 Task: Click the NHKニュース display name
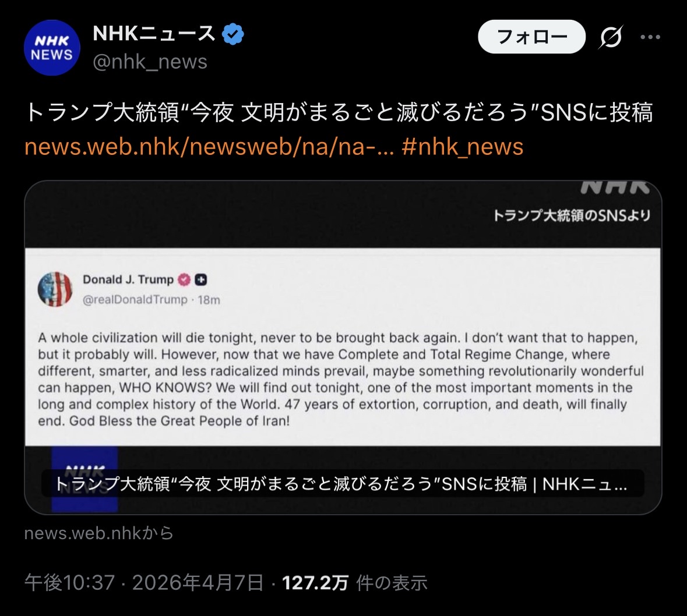[154, 33]
